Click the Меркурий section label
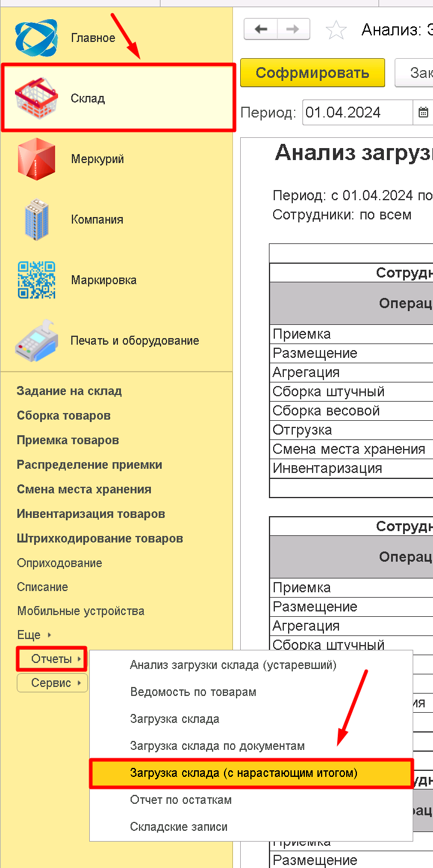This screenshot has width=433, height=868. tap(98, 159)
